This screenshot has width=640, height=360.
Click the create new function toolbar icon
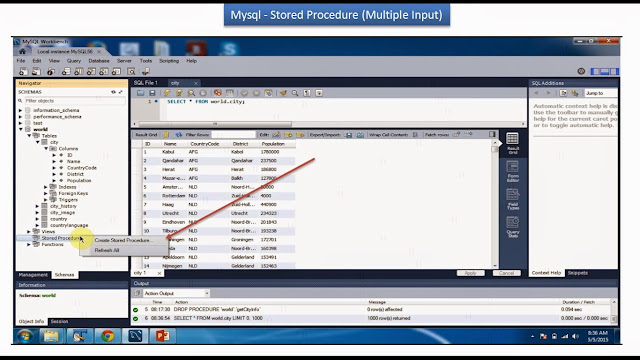[x=117, y=71]
